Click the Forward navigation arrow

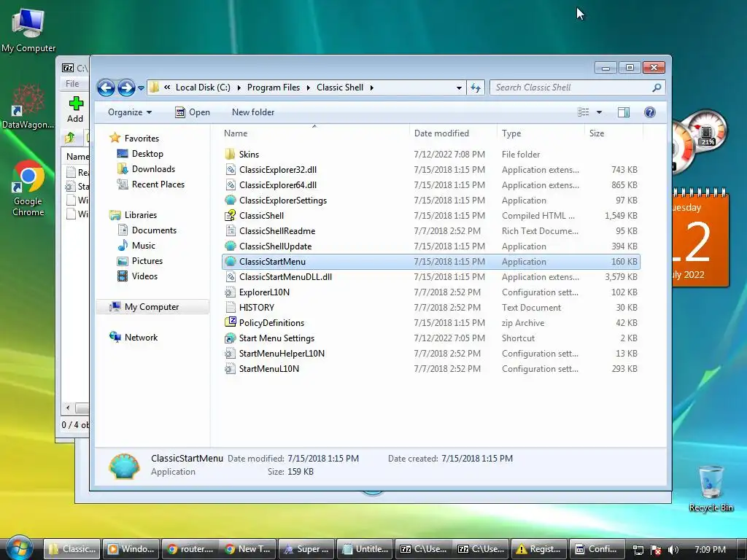point(126,87)
